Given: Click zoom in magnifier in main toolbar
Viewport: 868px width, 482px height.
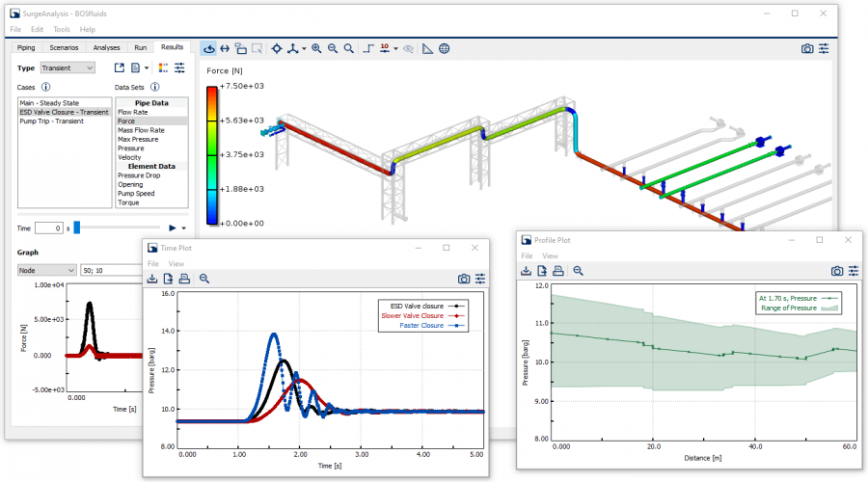Looking at the screenshot, I should 316,48.
